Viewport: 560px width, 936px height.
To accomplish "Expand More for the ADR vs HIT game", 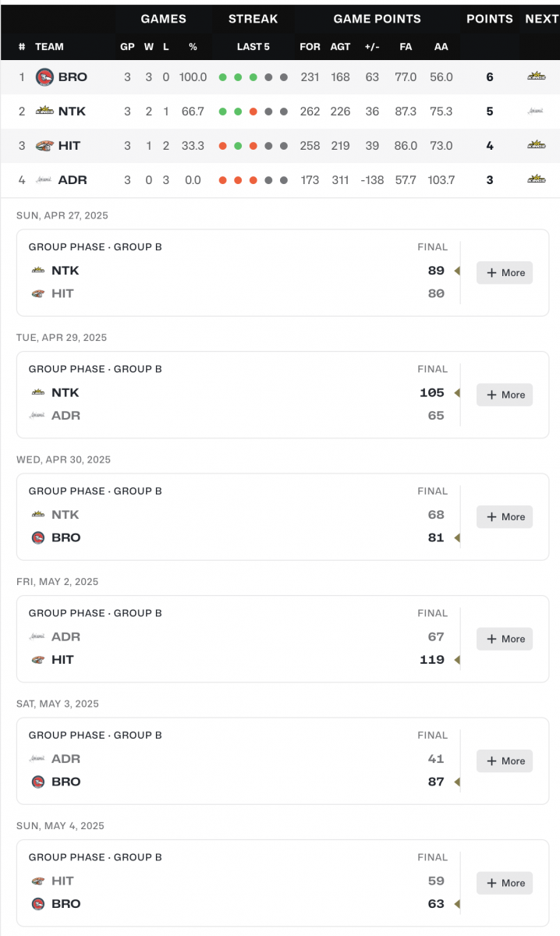I will 505,639.
